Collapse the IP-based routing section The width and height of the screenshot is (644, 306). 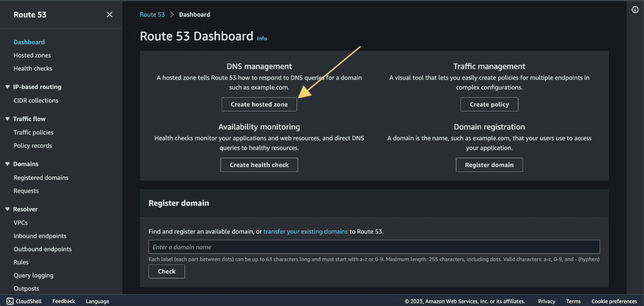click(x=7, y=87)
